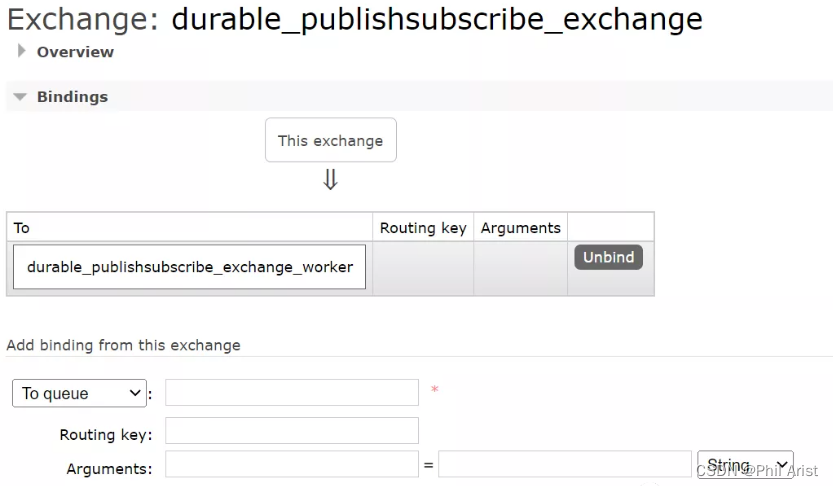Click the Routing key column header
Viewport: 833px width, 486px height.
point(423,228)
